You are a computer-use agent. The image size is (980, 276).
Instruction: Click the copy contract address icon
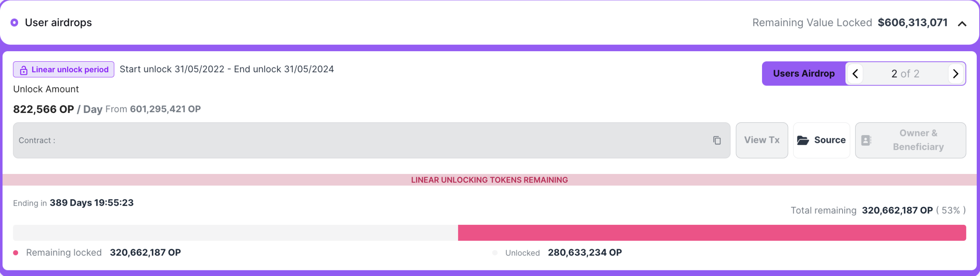(717, 140)
